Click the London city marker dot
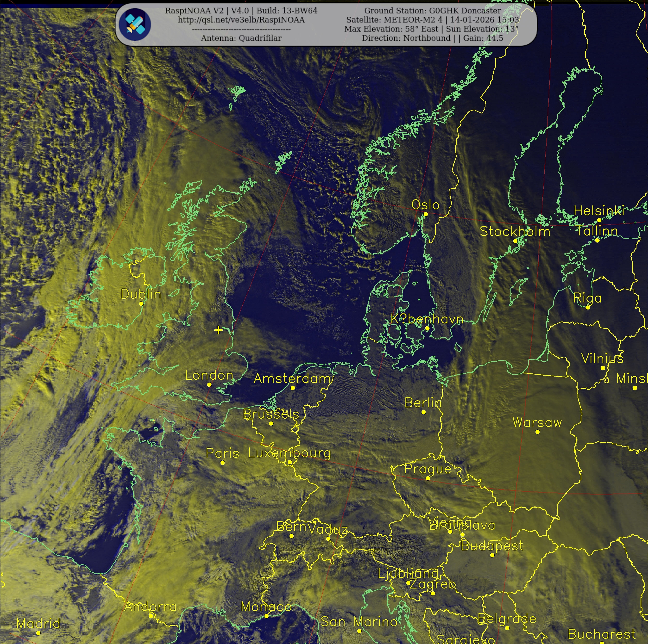 tap(209, 384)
